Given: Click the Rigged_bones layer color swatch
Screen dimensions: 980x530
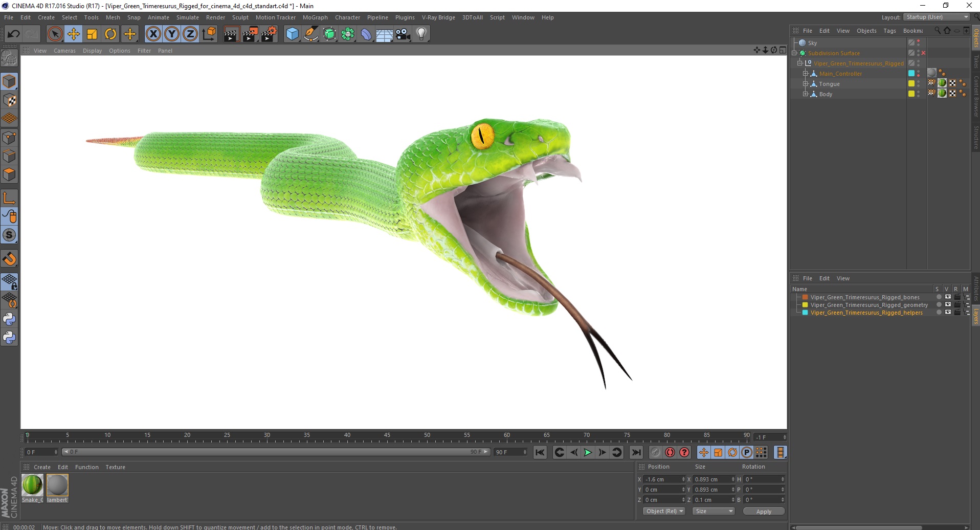Looking at the screenshot, I should (805, 297).
